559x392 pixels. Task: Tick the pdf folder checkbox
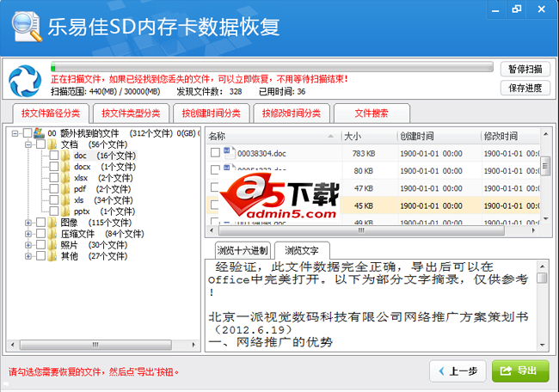point(54,189)
